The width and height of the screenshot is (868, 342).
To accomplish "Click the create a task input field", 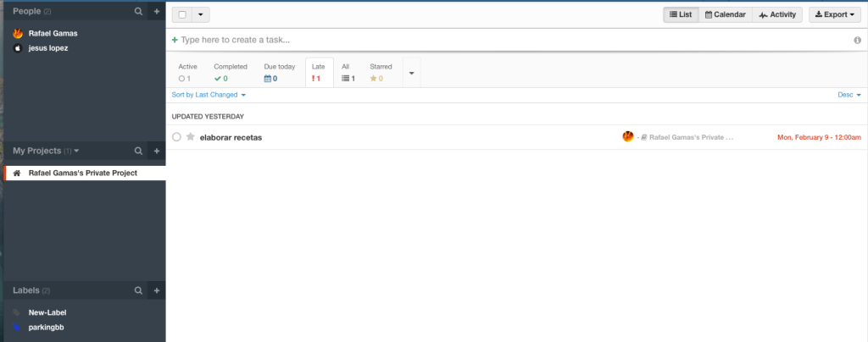I will 509,40.
